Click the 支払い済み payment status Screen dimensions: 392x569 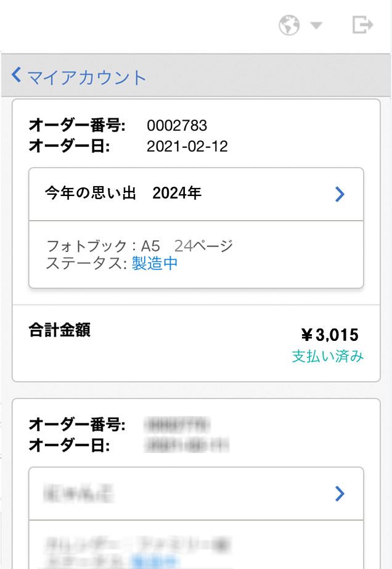(327, 356)
